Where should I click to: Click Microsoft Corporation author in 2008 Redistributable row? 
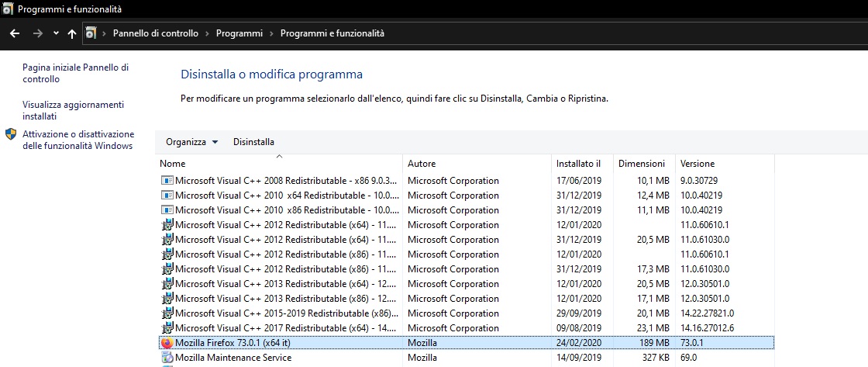453,181
